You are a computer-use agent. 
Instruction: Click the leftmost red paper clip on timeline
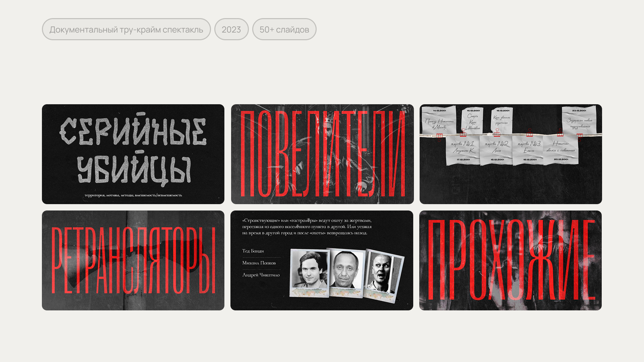439,136
